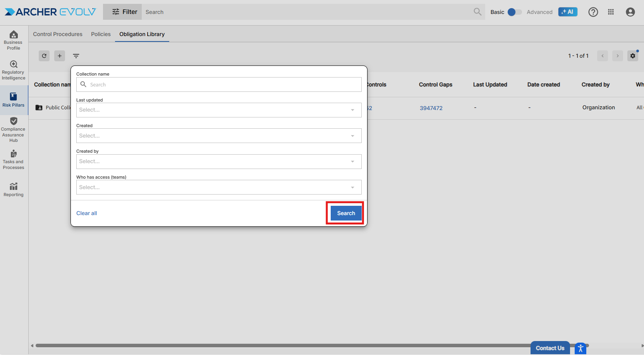Expand the Created by dropdown
This screenshot has width=644, height=355.
[219, 162]
